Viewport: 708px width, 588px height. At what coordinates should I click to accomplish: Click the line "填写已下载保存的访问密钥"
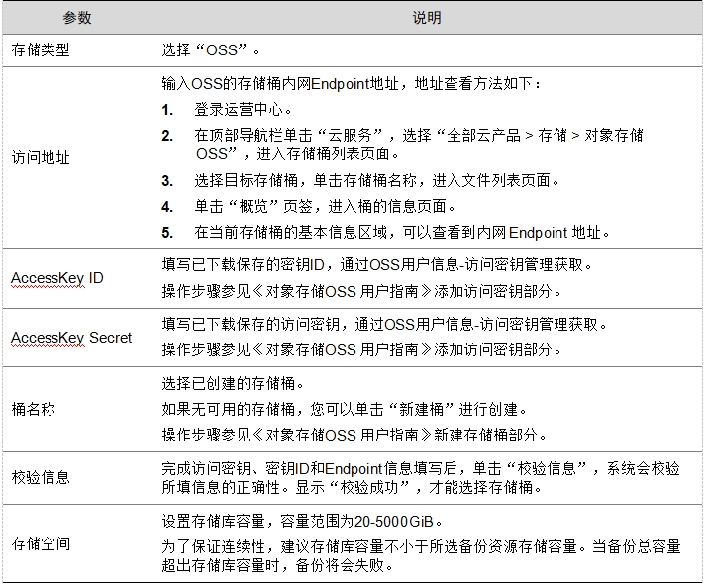tap(385, 324)
